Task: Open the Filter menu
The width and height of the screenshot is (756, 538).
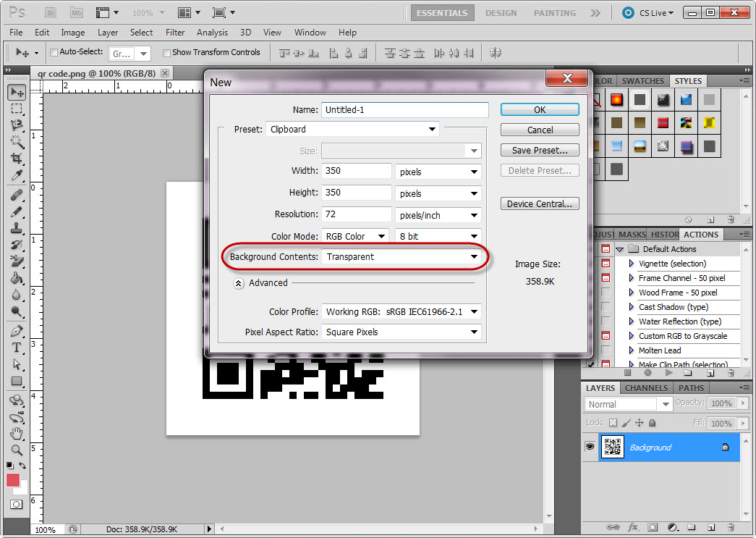Action: pyautogui.click(x=174, y=32)
